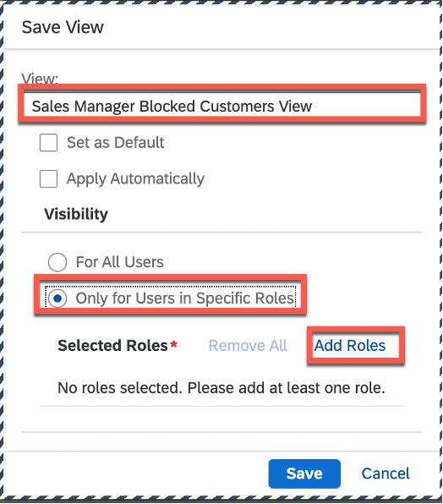Click text 'Sales Manager Blocked Customers View'
Screen dimensions: 443x504
click(x=172, y=107)
